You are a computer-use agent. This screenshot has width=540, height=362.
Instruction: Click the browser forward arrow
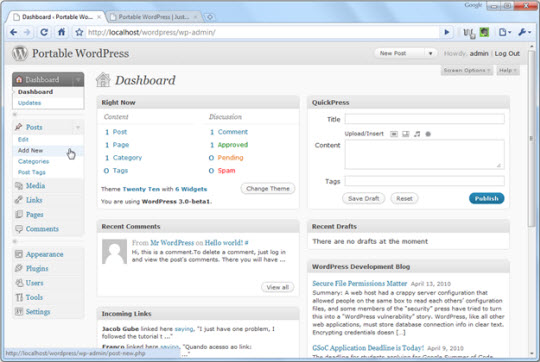[x=27, y=32]
